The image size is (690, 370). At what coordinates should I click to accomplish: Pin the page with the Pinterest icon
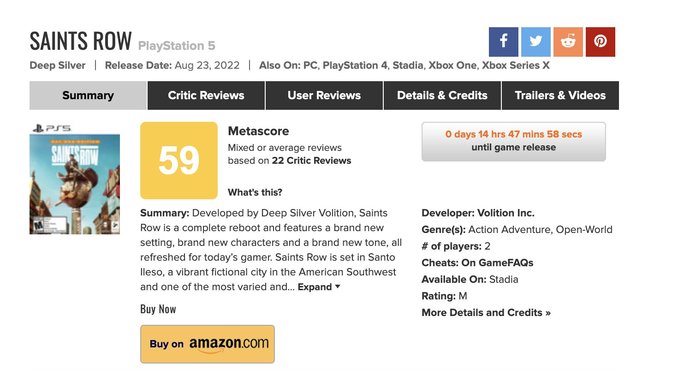600,42
